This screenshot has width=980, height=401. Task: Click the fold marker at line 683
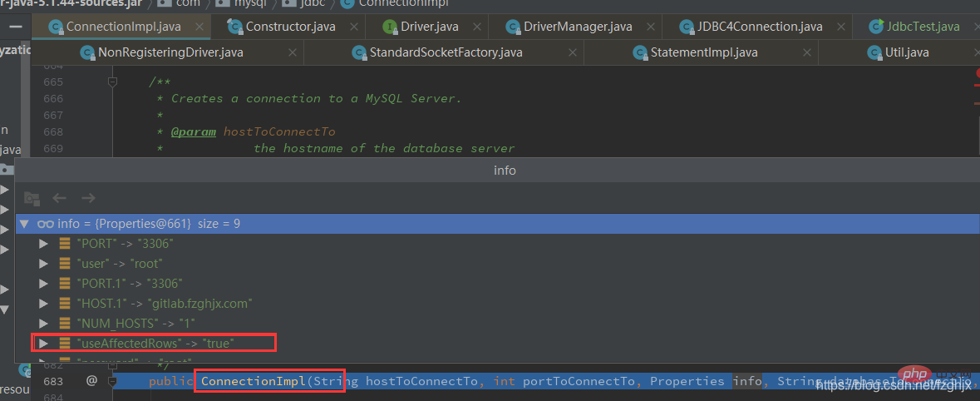click(x=112, y=380)
